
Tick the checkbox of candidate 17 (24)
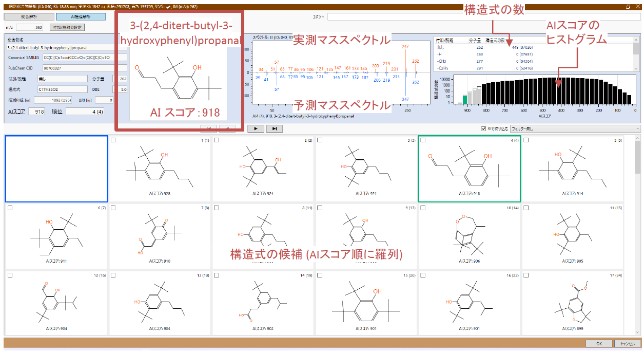[525, 275]
